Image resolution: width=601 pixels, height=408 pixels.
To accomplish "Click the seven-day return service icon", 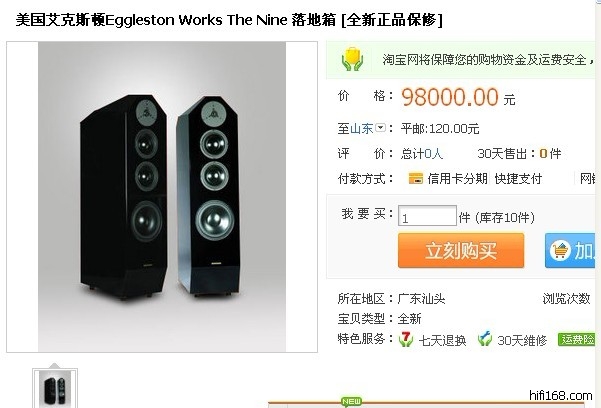I will 406,339.
